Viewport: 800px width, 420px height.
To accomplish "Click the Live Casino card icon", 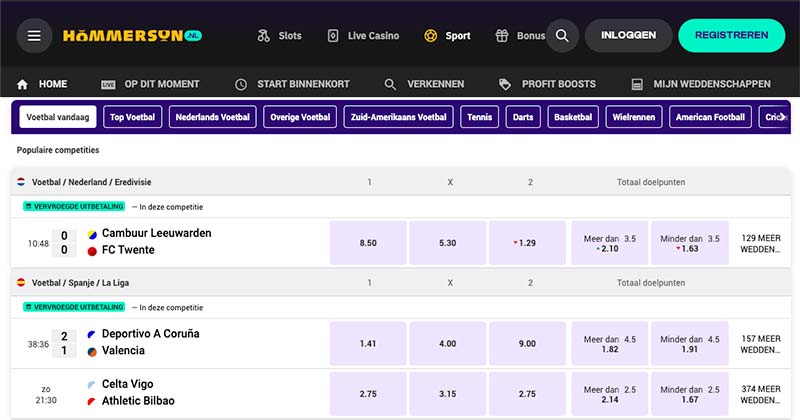I will click(x=333, y=36).
